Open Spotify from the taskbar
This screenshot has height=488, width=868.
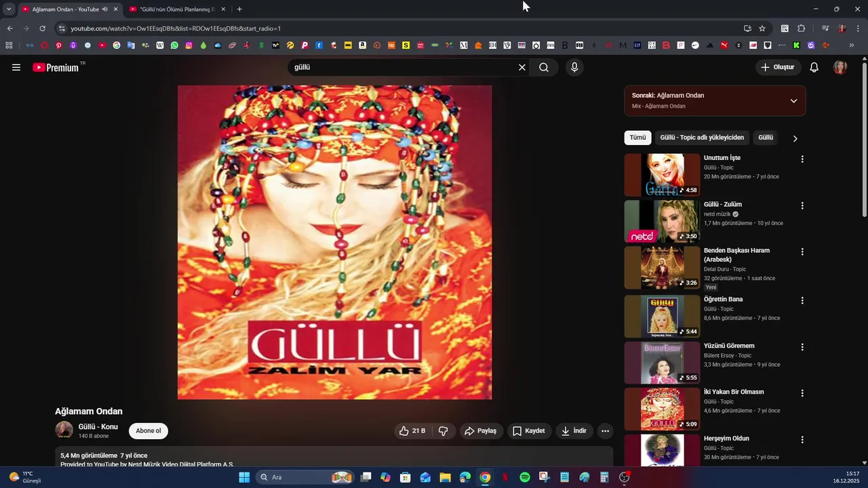525,477
